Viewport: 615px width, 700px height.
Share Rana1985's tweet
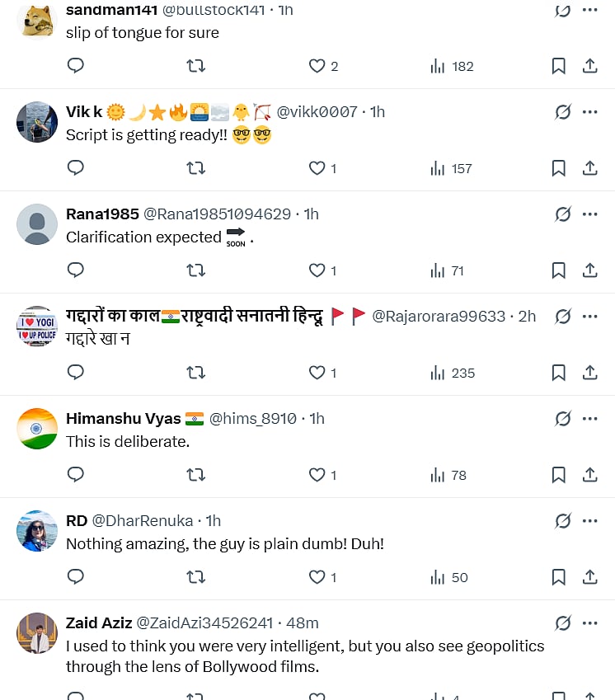coord(590,270)
